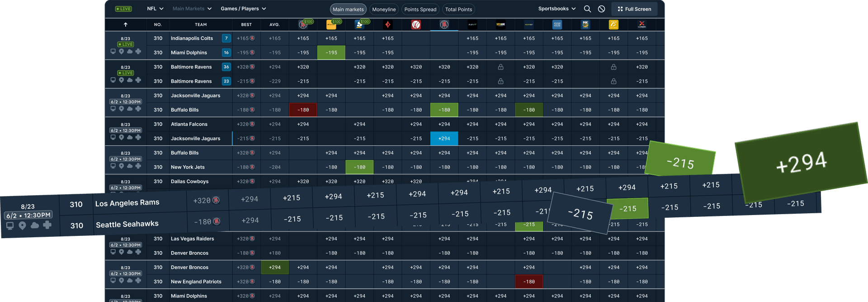Click lock icon in top Ravens row under SuperBook

(x=500, y=67)
